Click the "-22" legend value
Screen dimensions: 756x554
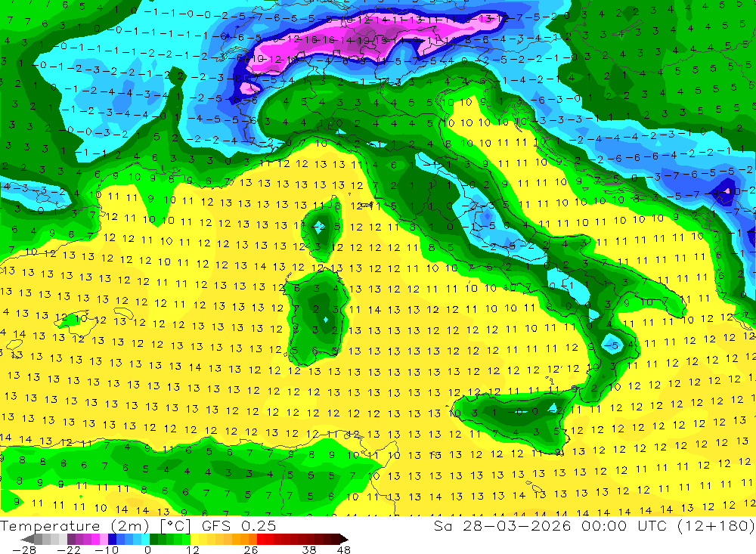point(69,549)
